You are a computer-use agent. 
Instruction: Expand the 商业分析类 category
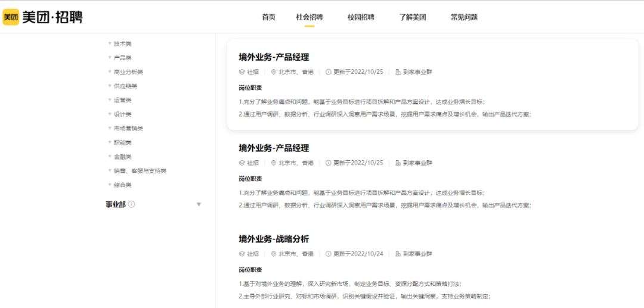point(128,72)
